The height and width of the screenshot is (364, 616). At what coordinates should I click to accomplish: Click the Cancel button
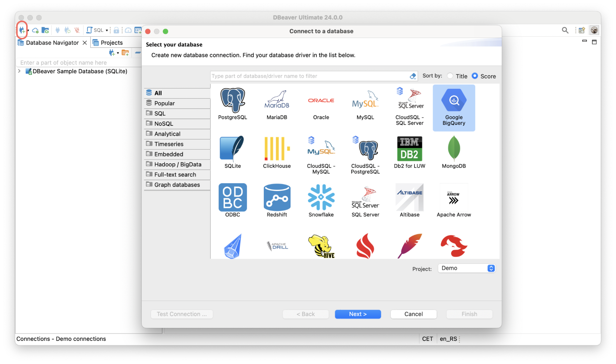coord(413,314)
